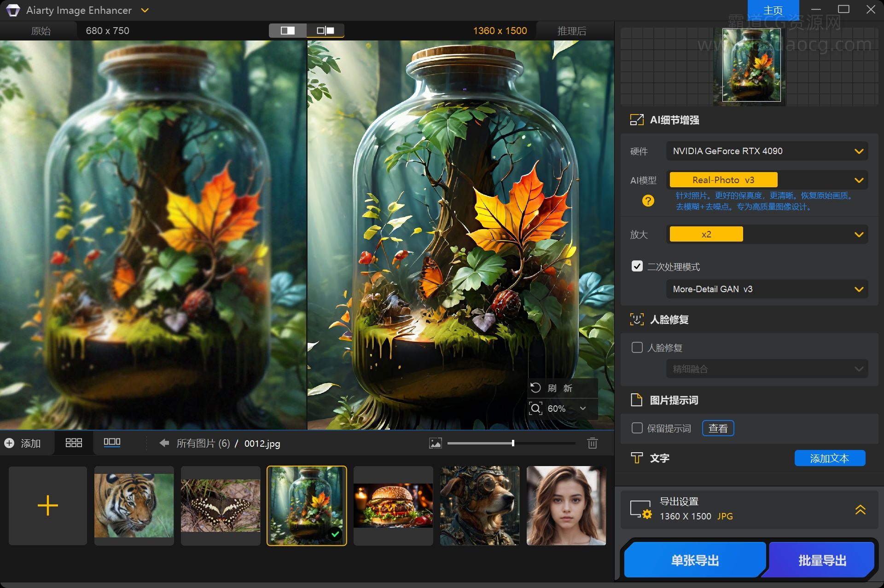Click the 所有图片 (6) breadcrumb
The height and width of the screenshot is (588, 884).
tap(203, 443)
